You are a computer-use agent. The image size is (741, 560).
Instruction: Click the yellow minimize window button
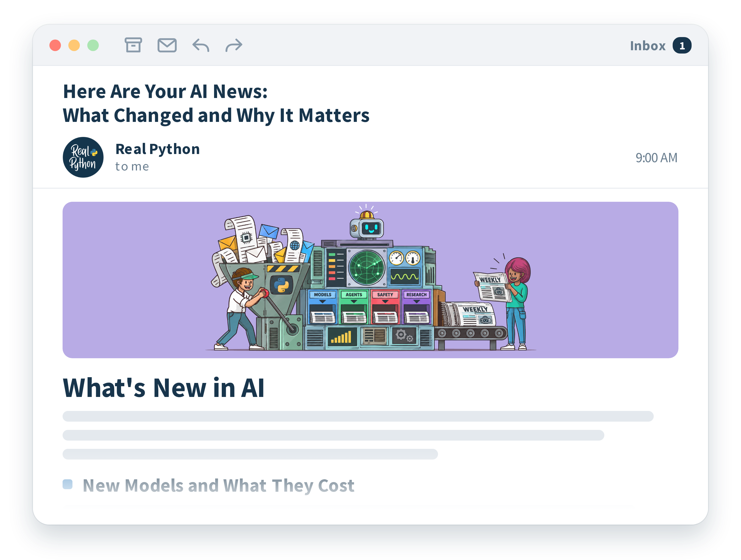coord(74,45)
